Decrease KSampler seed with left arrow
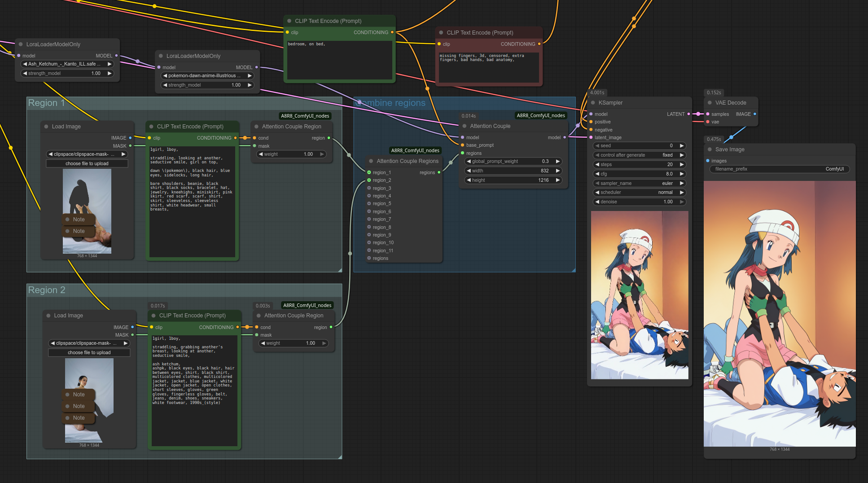 click(x=597, y=145)
